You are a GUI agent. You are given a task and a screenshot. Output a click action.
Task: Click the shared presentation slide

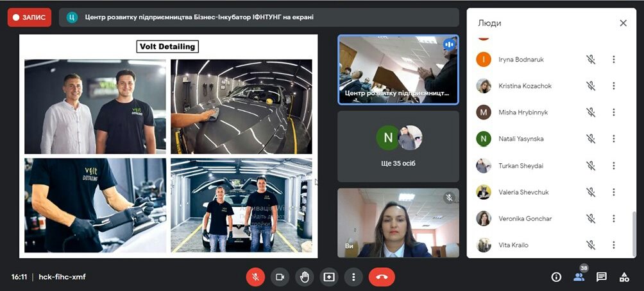point(169,146)
